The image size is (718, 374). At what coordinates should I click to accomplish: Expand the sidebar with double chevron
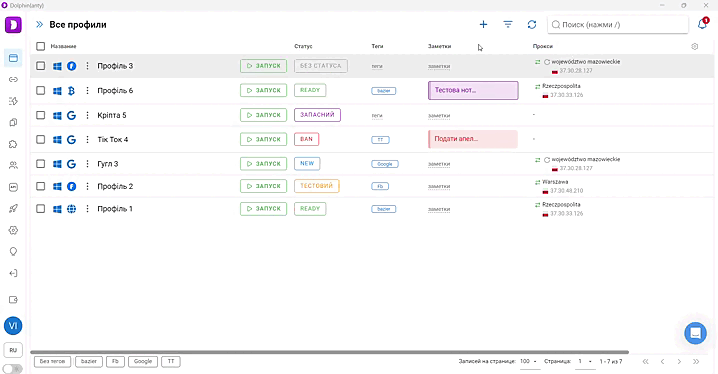(x=39, y=25)
